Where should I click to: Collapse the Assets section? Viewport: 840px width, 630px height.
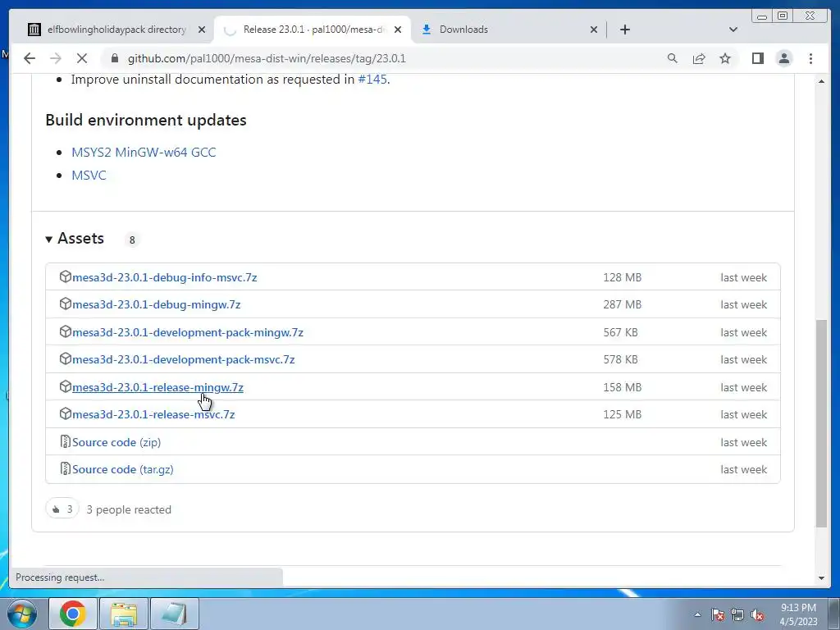coord(75,239)
